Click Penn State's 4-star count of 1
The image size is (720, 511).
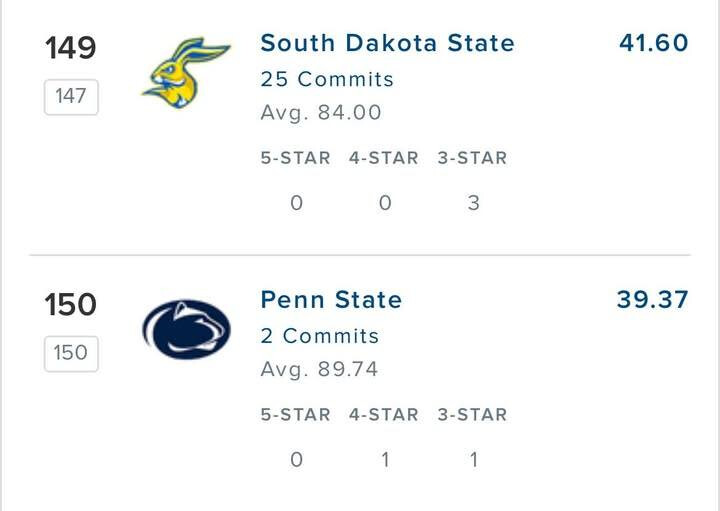(385, 460)
